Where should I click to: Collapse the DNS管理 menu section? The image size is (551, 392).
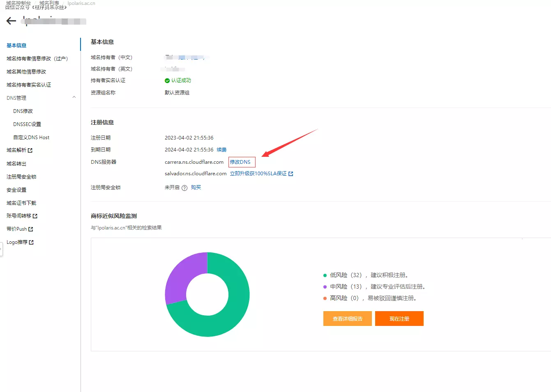(74, 97)
